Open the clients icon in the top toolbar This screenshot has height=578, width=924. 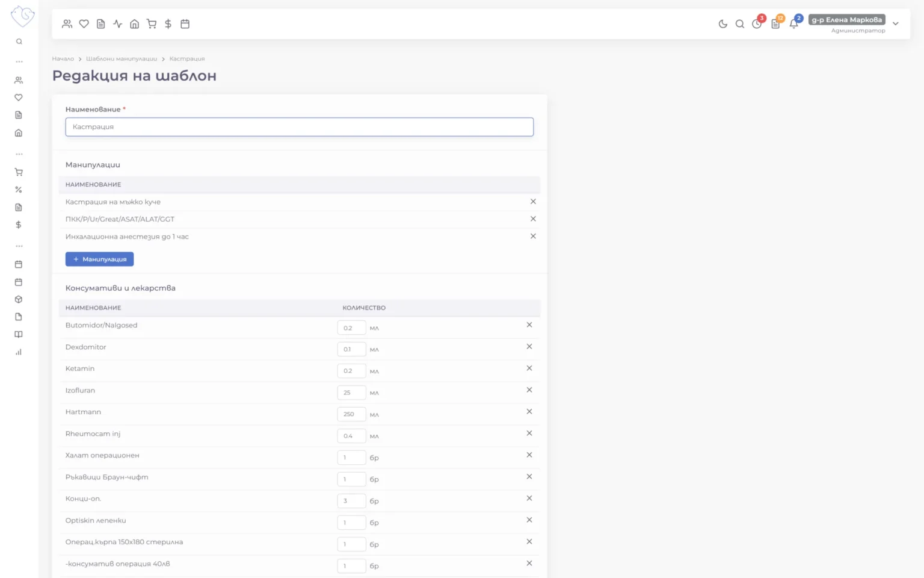67,24
